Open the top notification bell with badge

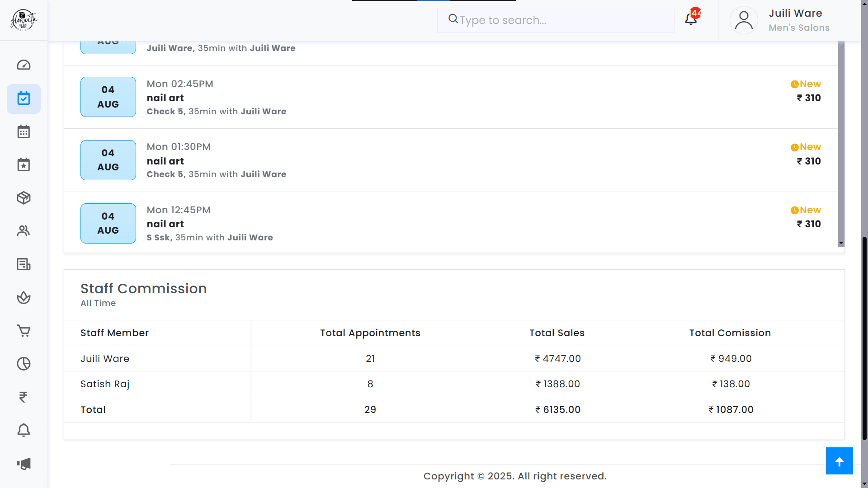click(x=691, y=19)
